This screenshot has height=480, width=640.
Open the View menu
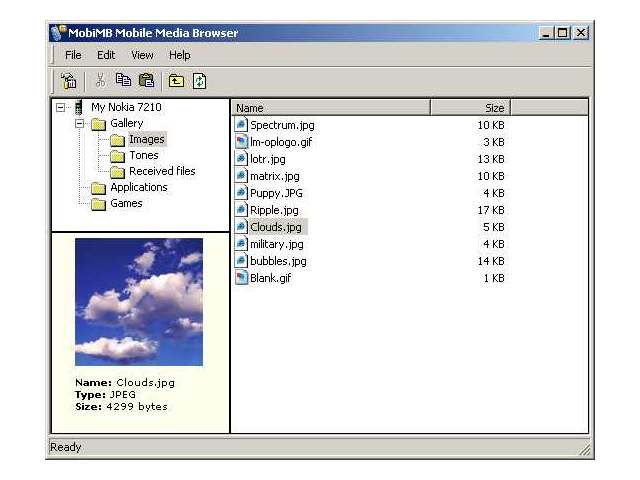pyautogui.click(x=142, y=55)
